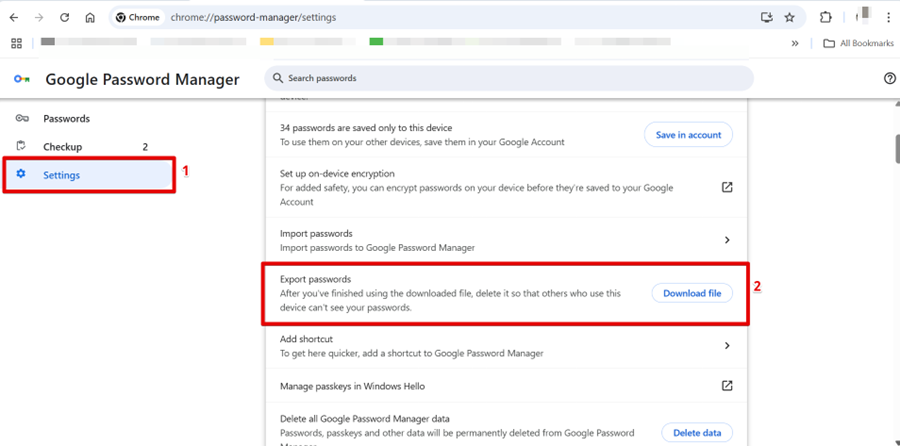Viewport: 900px width, 446px height.
Task: Open the apps grid icon in bookmarks bar
Action: [16, 43]
